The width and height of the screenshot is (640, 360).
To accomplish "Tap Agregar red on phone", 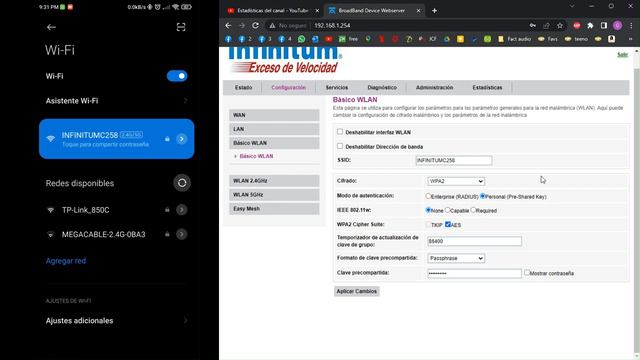I will pos(66,261).
